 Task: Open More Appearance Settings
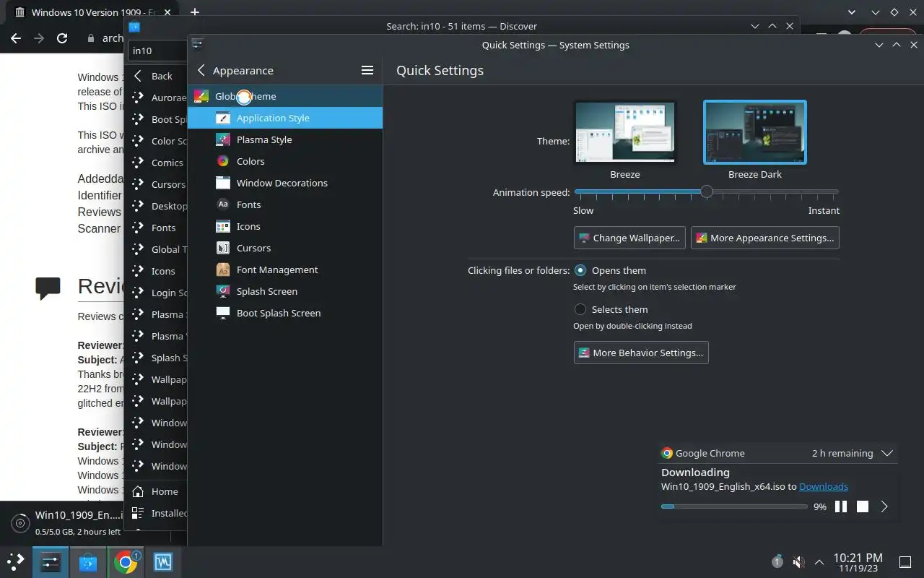pos(765,238)
